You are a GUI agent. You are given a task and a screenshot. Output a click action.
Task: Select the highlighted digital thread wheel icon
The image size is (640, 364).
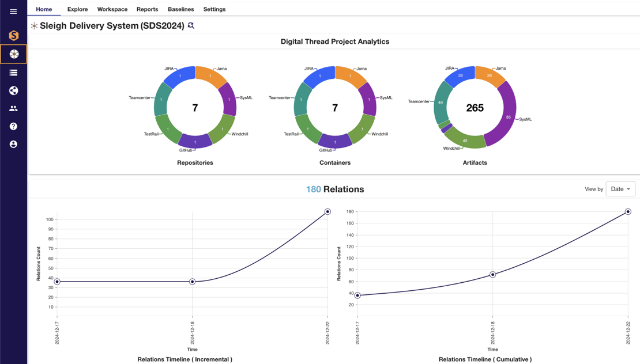13,54
